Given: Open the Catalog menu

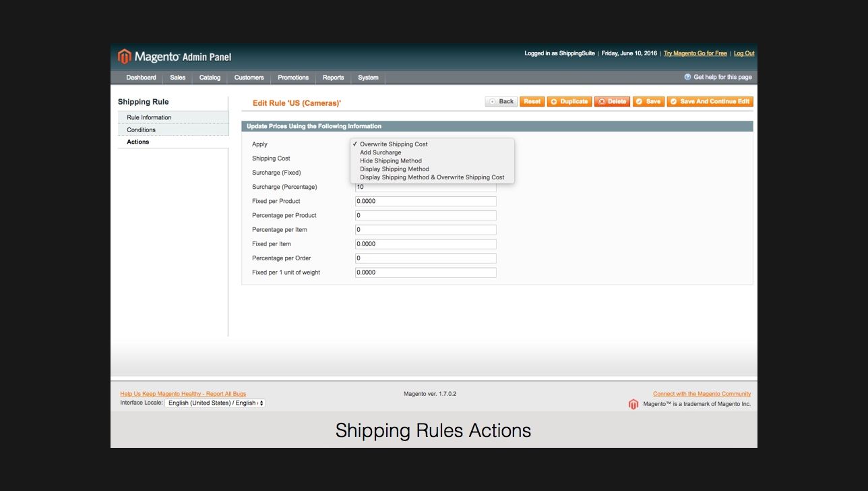Looking at the screenshot, I should [x=210, y=78].
